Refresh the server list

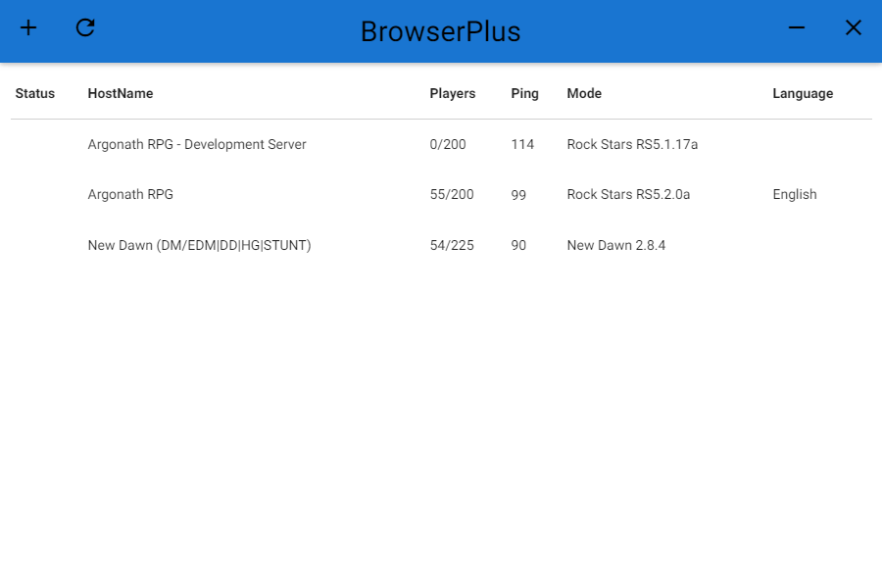85,27
